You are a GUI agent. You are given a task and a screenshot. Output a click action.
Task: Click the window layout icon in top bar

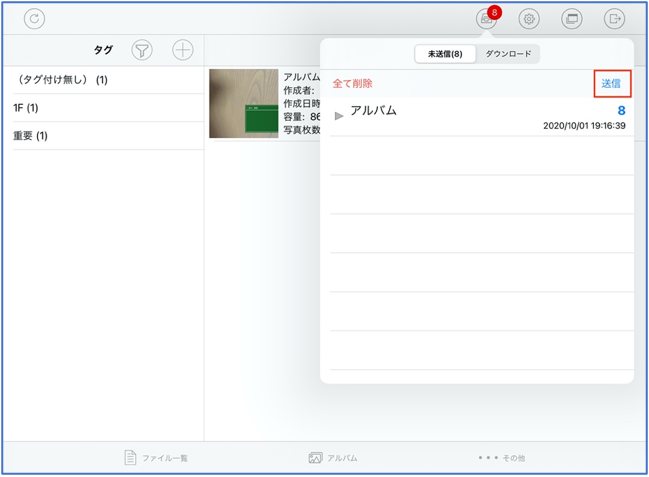point(571,19)
